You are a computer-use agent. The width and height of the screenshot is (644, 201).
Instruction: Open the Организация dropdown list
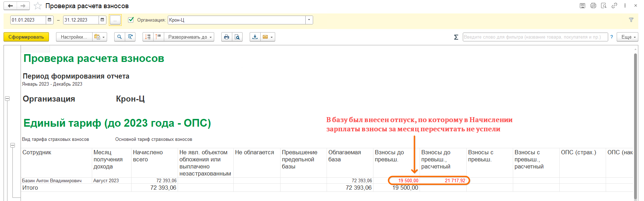pos(309,20)
